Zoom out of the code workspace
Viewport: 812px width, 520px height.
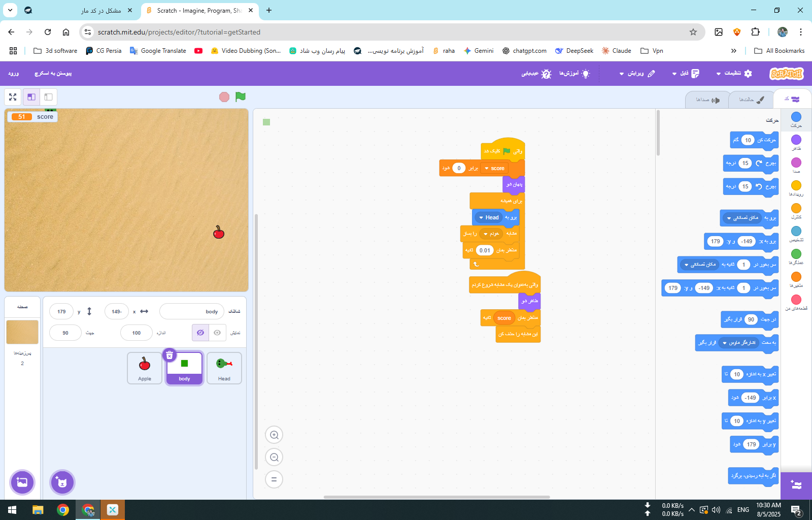tap(274, 457)
